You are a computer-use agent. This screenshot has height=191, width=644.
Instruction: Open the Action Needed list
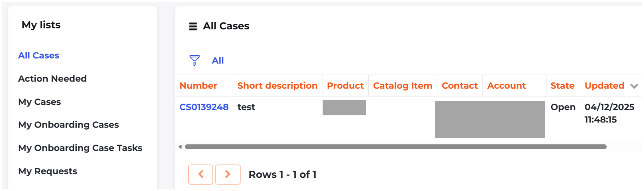coord(52,79)
